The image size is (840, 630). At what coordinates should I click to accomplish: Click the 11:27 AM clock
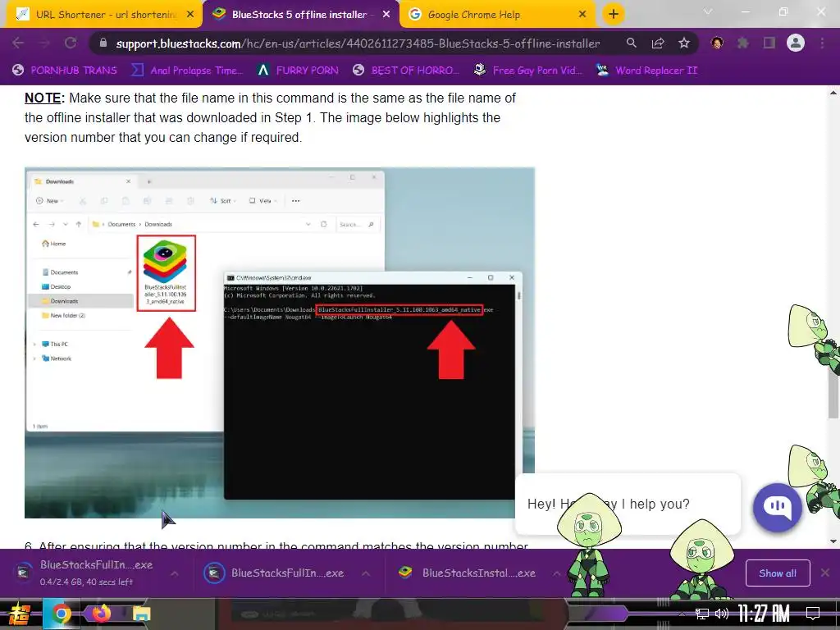pos(764,614)
